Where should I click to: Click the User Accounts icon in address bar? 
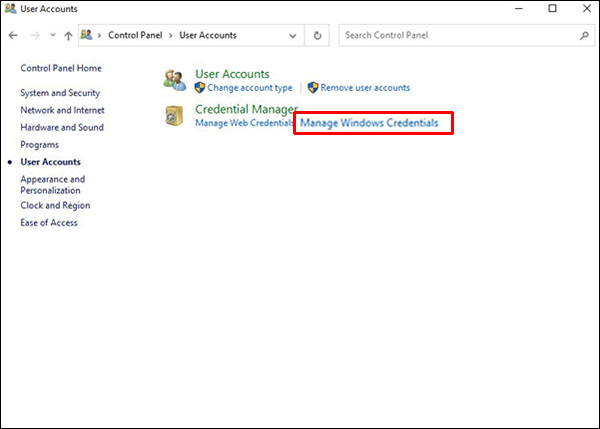point(87,35)
